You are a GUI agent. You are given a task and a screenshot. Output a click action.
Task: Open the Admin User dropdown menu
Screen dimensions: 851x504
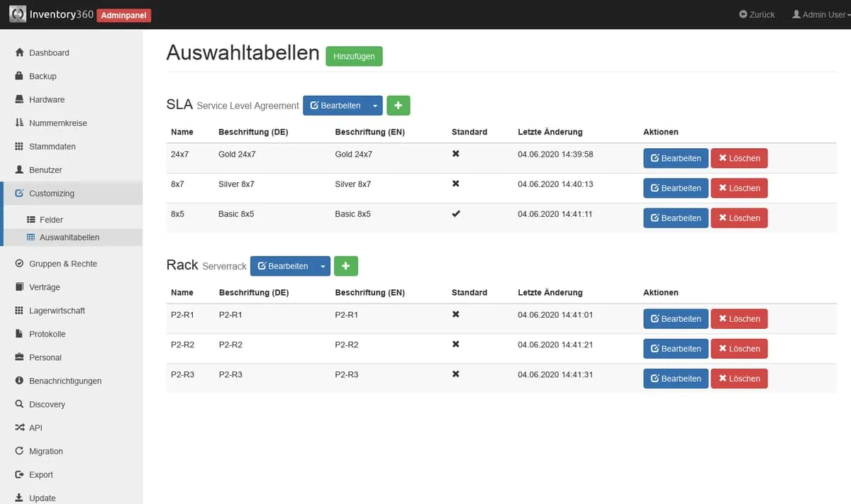pyautogui.click(x=821, y=14)
